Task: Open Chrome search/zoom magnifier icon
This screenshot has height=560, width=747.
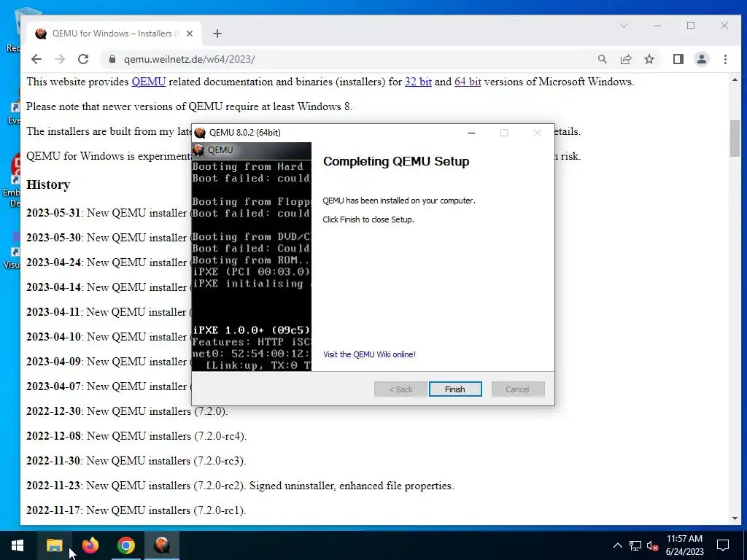Action: pos(603,59)
